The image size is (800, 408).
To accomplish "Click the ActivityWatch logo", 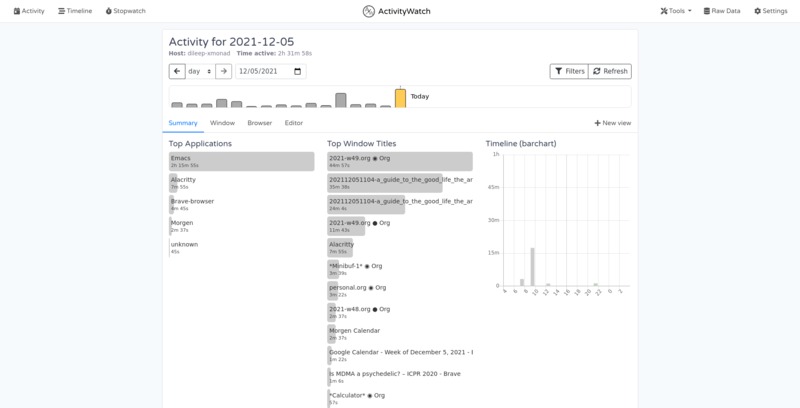I will click(396, 11).
